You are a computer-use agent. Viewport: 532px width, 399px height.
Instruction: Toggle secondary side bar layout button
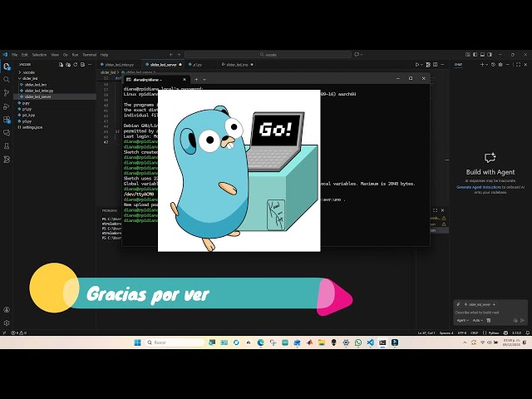(490, 54)
